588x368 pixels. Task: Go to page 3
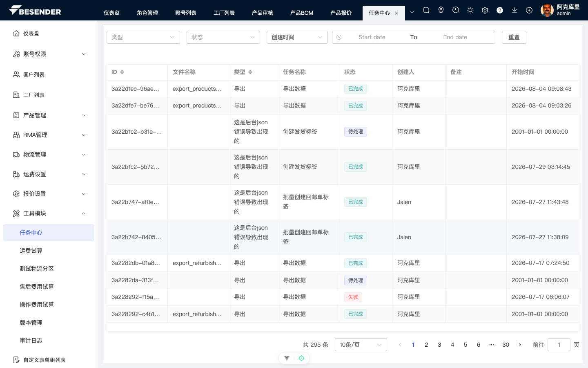point(439,345)
